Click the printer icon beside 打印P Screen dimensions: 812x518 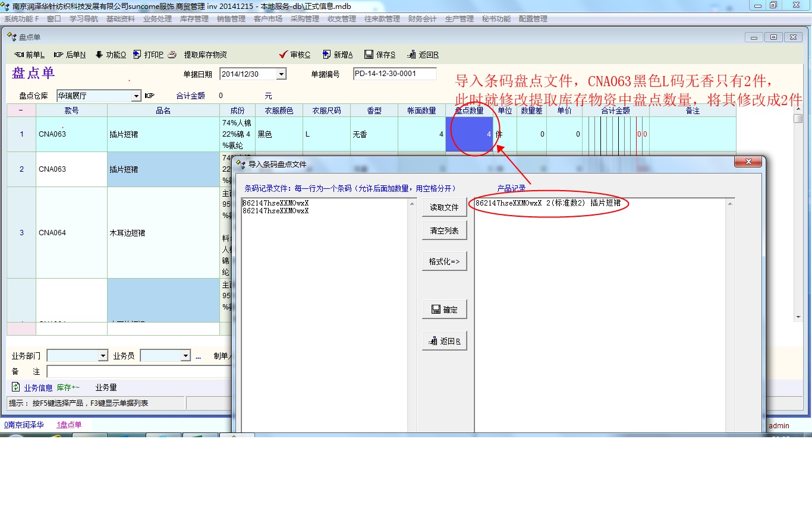pos(172,55)
